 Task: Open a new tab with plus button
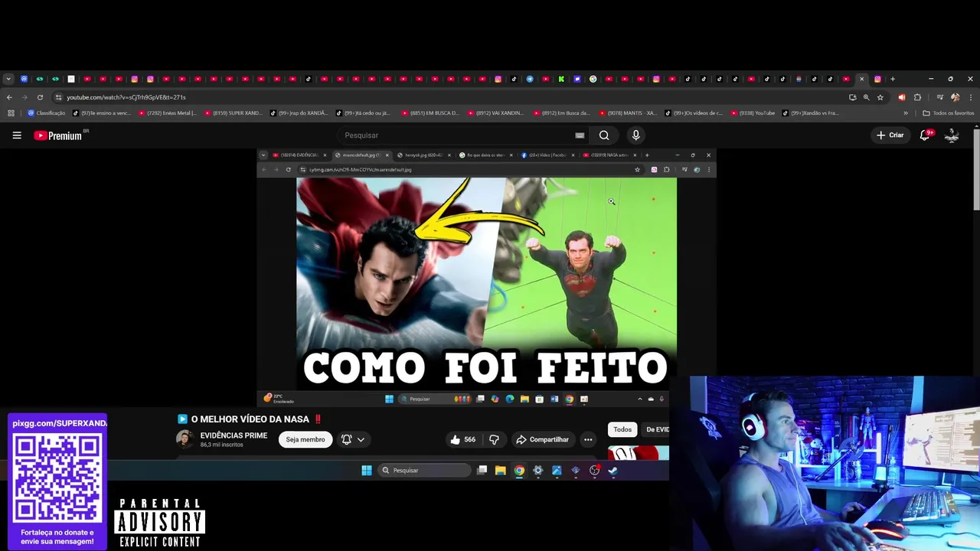pos(893,79)
